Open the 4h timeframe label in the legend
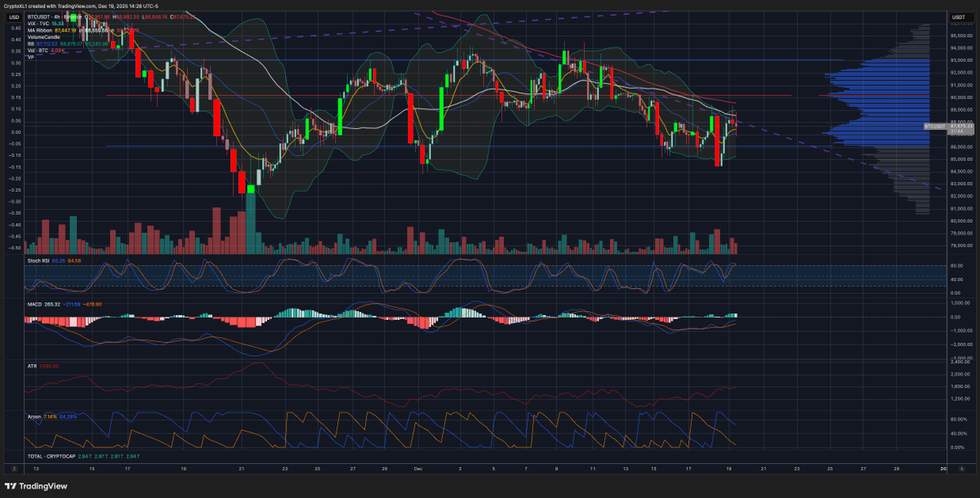Viewport: 980px width, 498px height. [56, 17]
